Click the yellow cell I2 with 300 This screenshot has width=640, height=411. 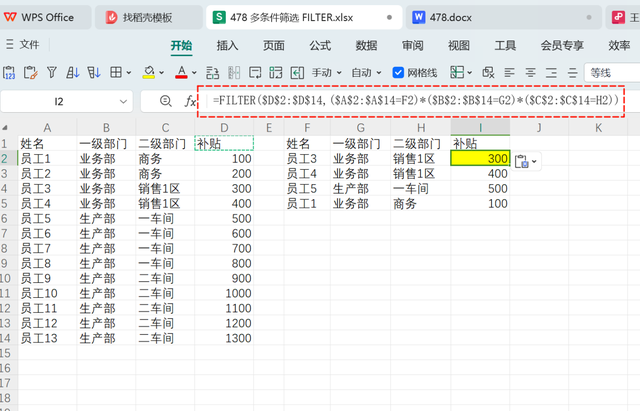[x=480, y=158]
